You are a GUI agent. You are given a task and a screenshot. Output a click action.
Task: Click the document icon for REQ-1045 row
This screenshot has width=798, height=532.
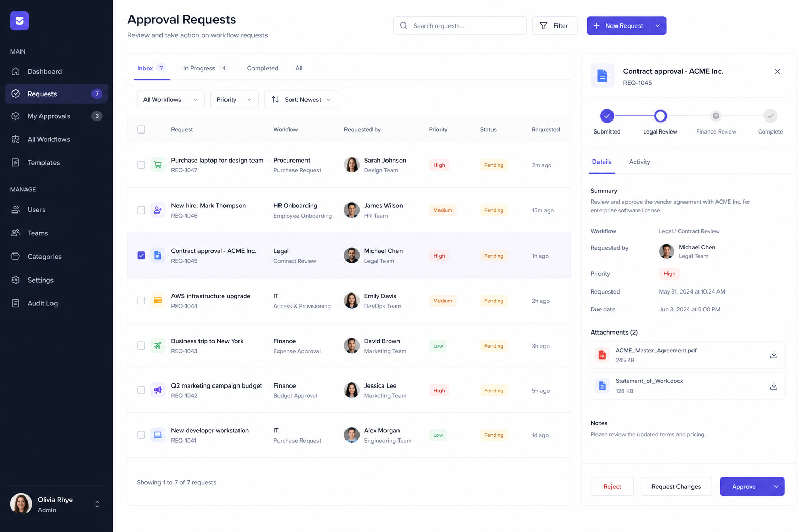point(157,256)
